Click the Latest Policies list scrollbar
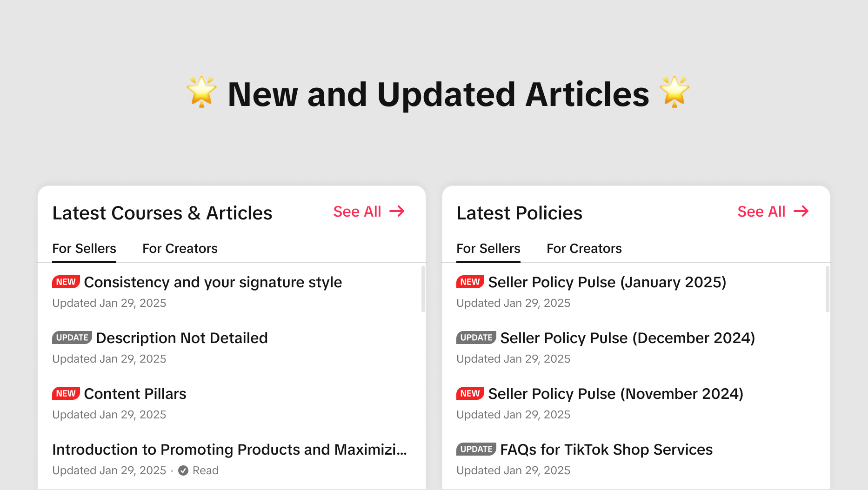This screenshot has height=490, width=868. point(827,289)
